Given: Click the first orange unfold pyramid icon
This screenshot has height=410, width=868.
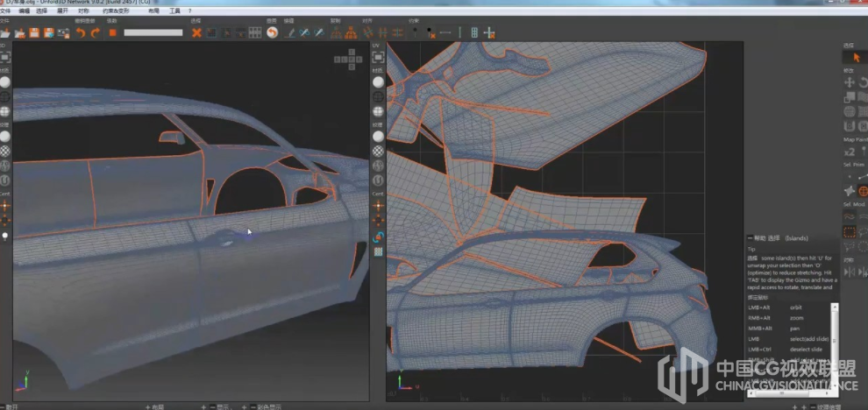Looking at the screenshot, I should click(x=336, y=33).
